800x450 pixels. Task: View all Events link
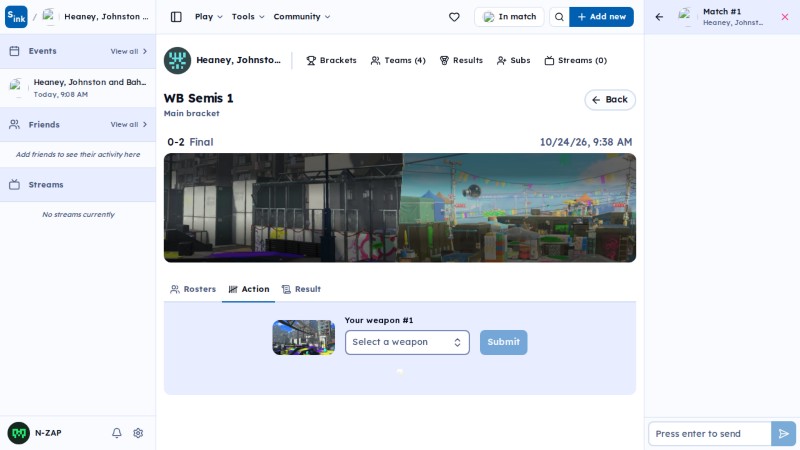pos(129,52)
